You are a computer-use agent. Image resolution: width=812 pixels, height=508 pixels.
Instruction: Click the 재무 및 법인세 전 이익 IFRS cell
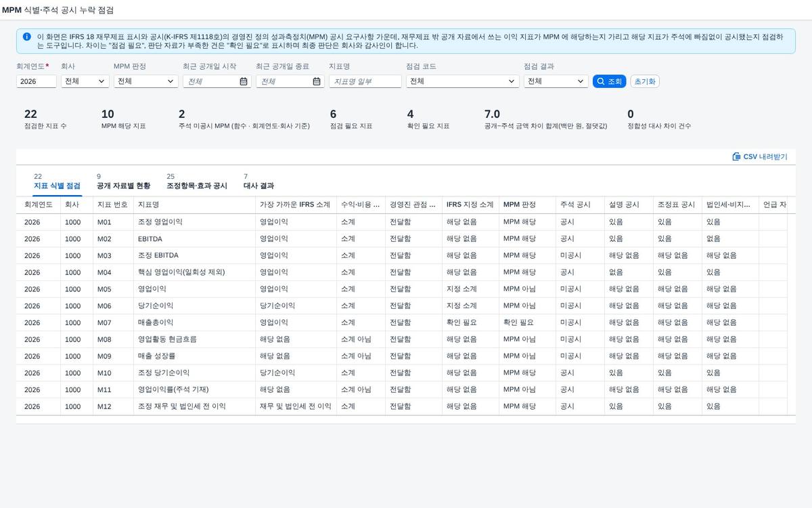pyautogui.click(x=296, y=406)
